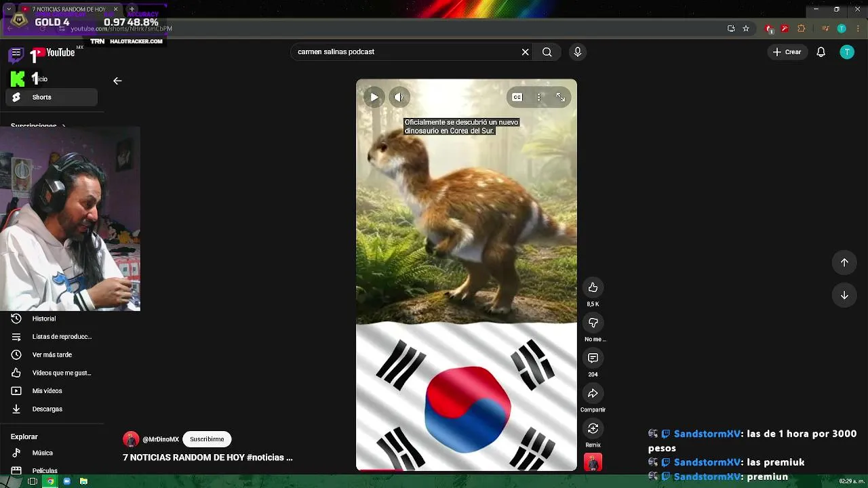Open Task View in the taskbar
The image size is (868, 488).
coord(33,481)
